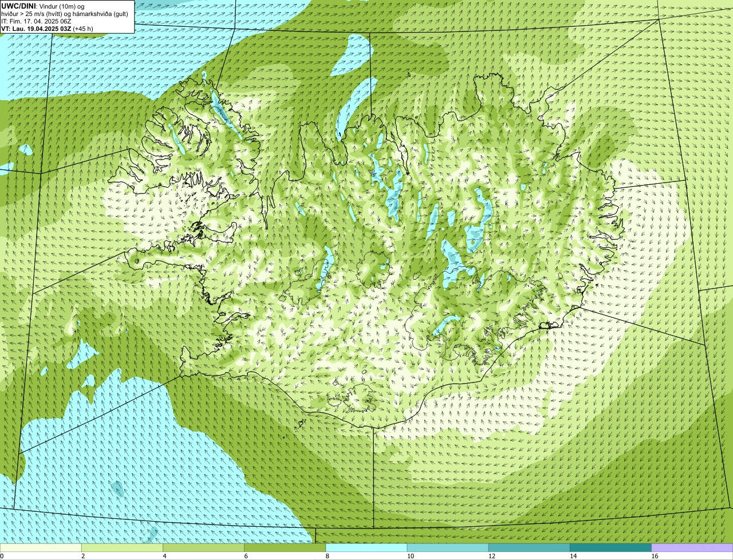The width and height of the screenshot is (733, 560).
Task: Click the "VT: Lau. 19.04.2025 03Z" valid time
Action: point(36,29)
